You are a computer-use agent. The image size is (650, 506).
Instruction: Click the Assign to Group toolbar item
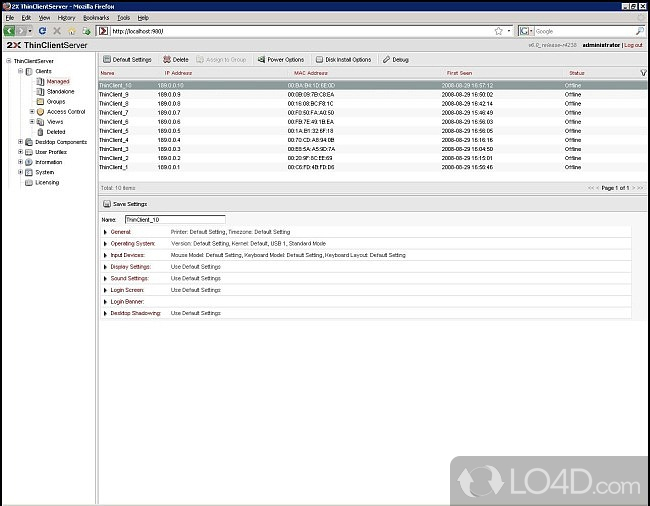pos(221,60)
